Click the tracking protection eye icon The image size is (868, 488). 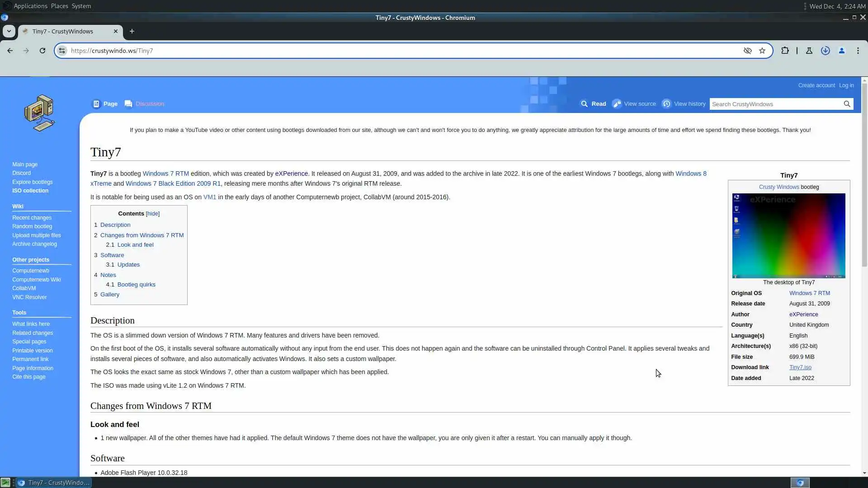pyautogui.click(x=748, y=51)
